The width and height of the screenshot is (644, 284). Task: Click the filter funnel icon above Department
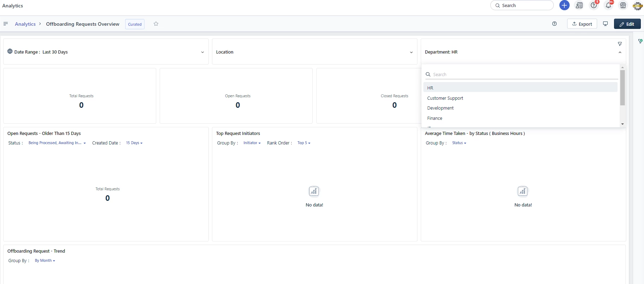click(x=620, y=44)
